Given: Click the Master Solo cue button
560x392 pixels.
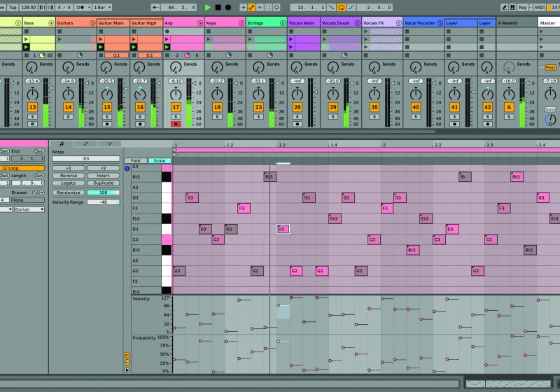Looking at the screenshot, I should coord(550,109).
